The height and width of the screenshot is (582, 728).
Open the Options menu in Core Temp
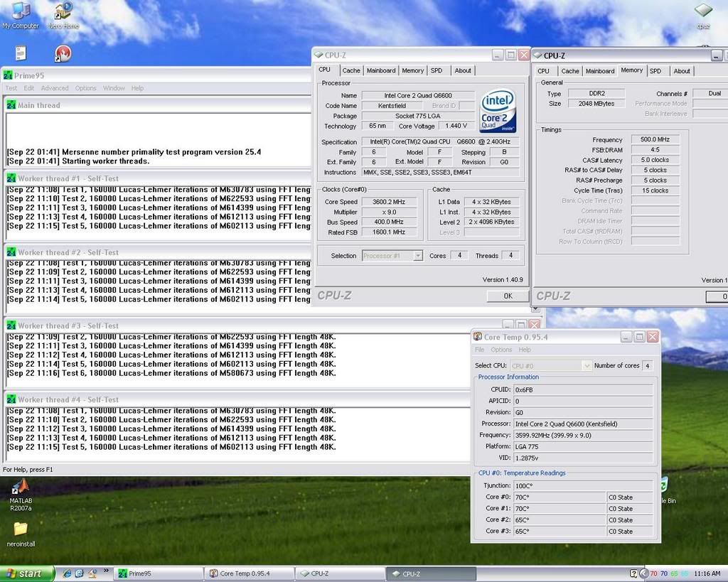point(501,350)
